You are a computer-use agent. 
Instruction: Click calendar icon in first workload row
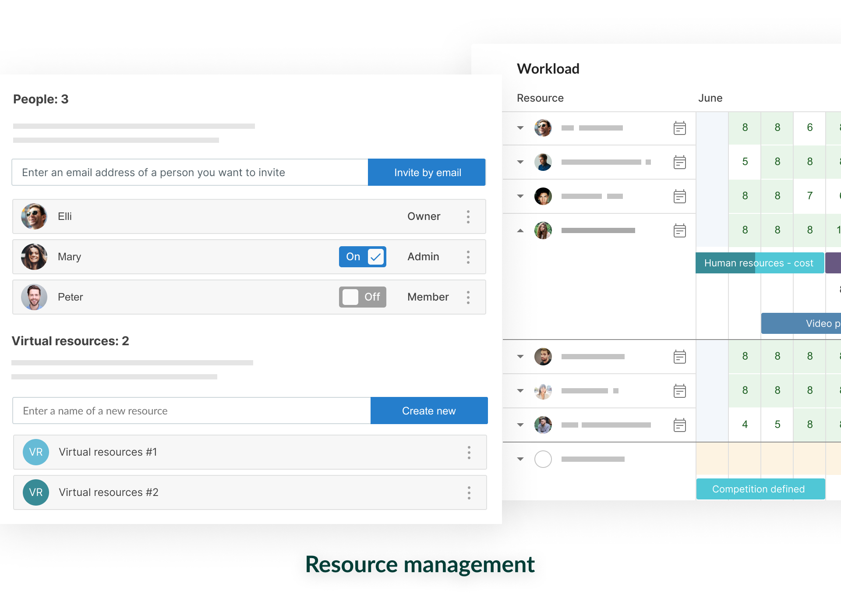pyautogui.click(x=679, y=128)
